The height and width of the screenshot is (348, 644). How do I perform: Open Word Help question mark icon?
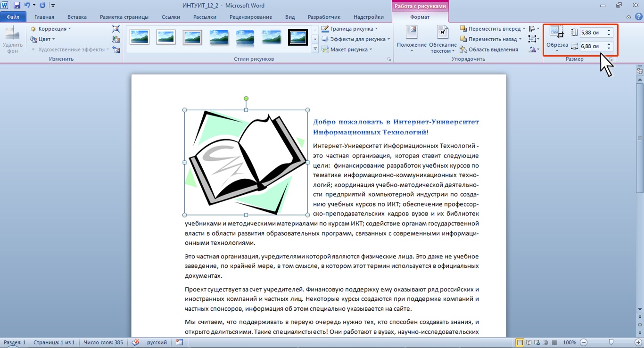click(x=639, y=17)
